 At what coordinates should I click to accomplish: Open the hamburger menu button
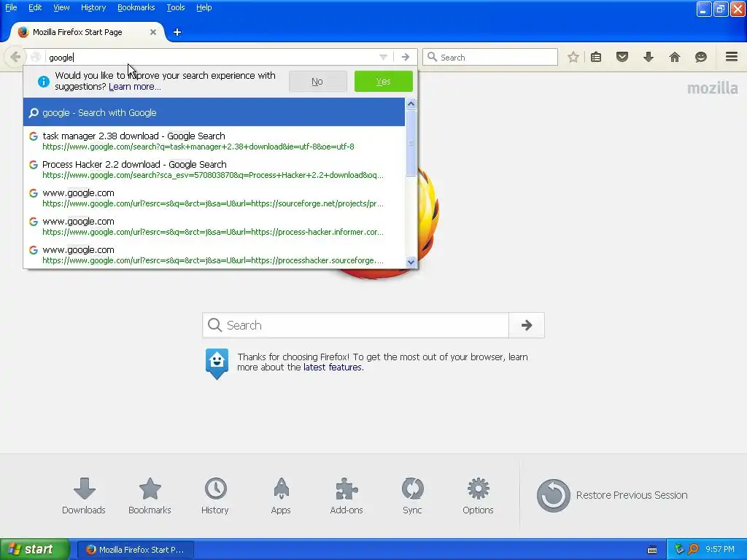(732, 57)
